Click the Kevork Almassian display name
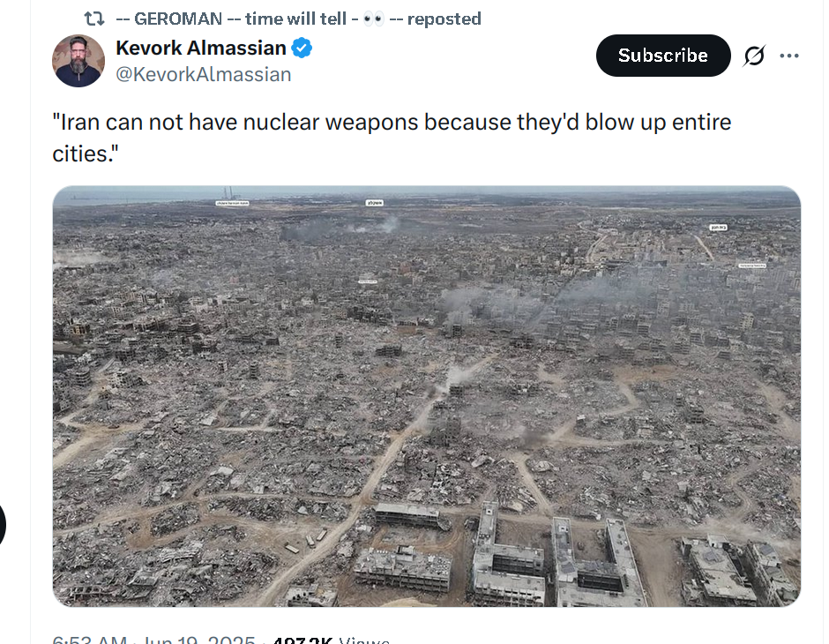This screenshot has width=829, height=644. pyautogui.click(x=201, y=48)
